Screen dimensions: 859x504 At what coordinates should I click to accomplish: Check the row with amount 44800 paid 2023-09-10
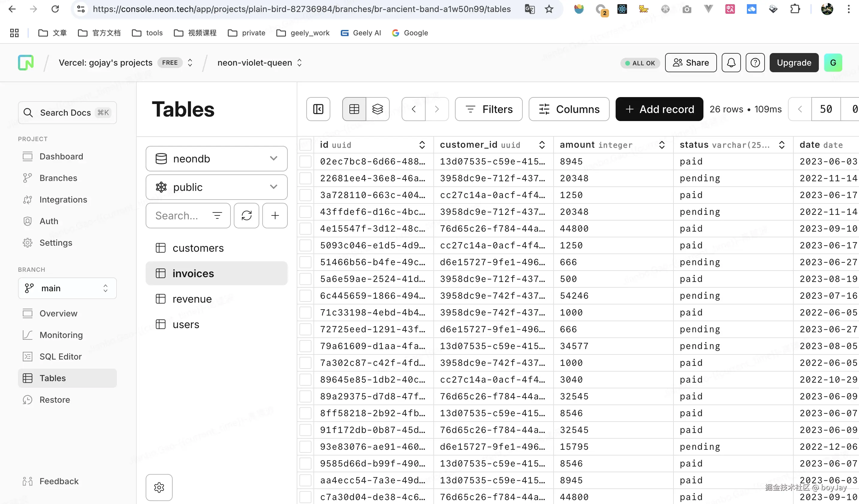(x=305, y=229)
